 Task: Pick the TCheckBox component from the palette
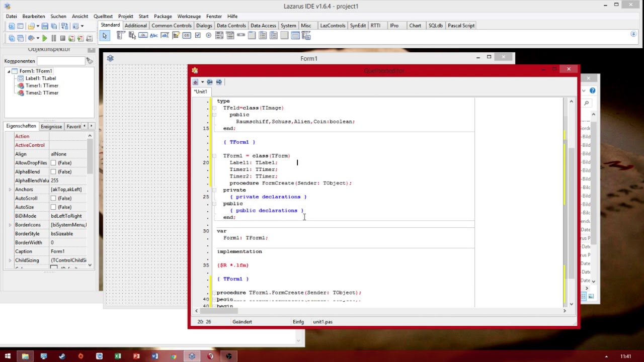pyautogui.click(x=198, y=35)
